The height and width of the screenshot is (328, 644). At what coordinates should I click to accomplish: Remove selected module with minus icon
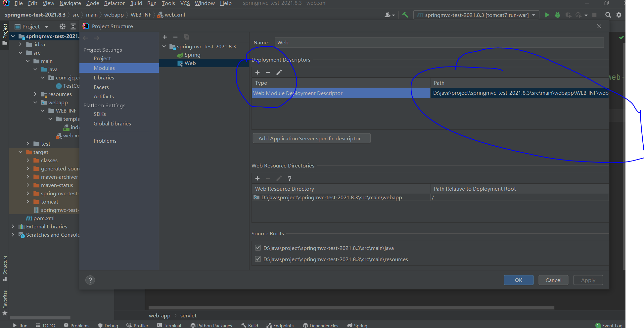[175, 37]
